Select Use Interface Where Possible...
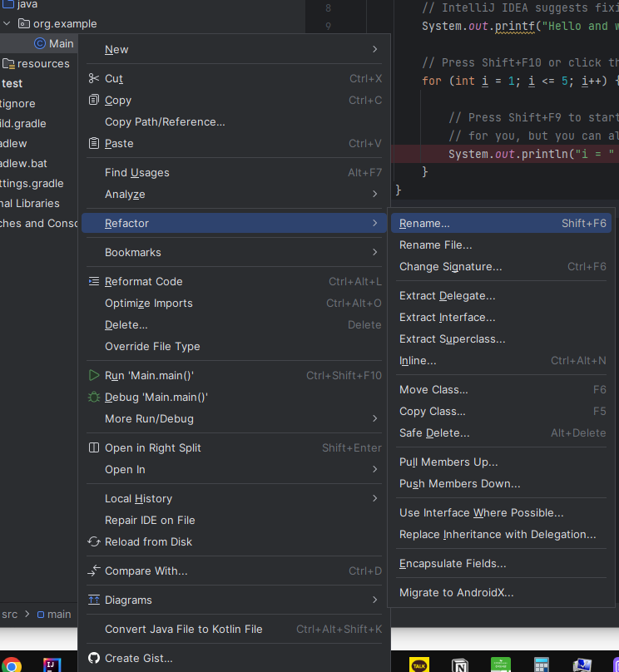Viewport: 619px width, 672px height. click(501, 512)
